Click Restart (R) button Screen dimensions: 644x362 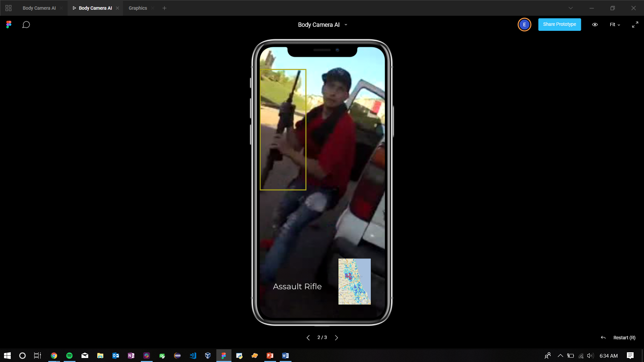click(624, 338)
